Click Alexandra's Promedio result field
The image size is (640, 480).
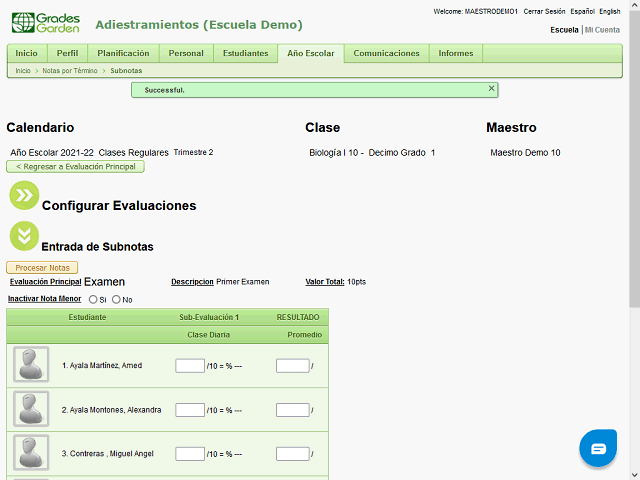click(292, 410)
